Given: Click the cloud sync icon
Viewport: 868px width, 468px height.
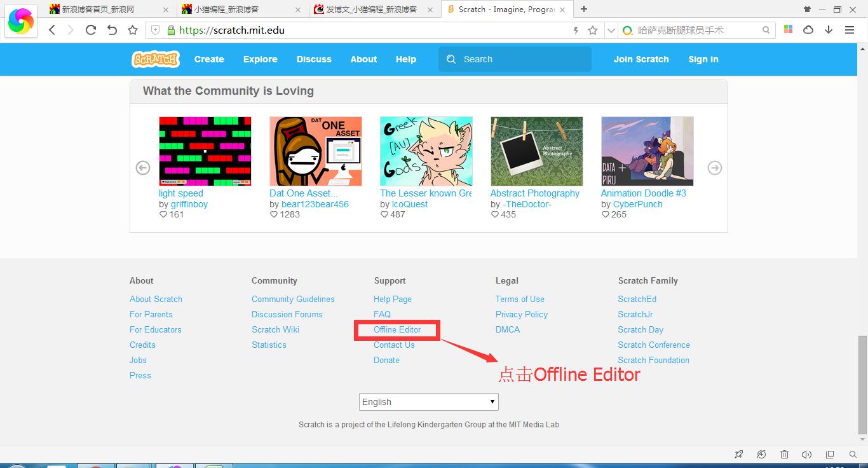Looking at the screenshot, I should pos(808,30).
